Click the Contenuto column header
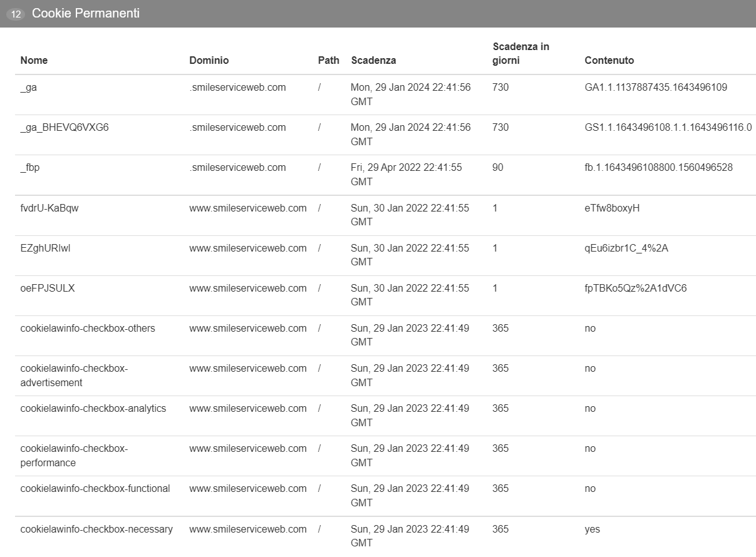The width and height of the screenshot is (756, 557). pyautogui.click(x=609, y=61)
